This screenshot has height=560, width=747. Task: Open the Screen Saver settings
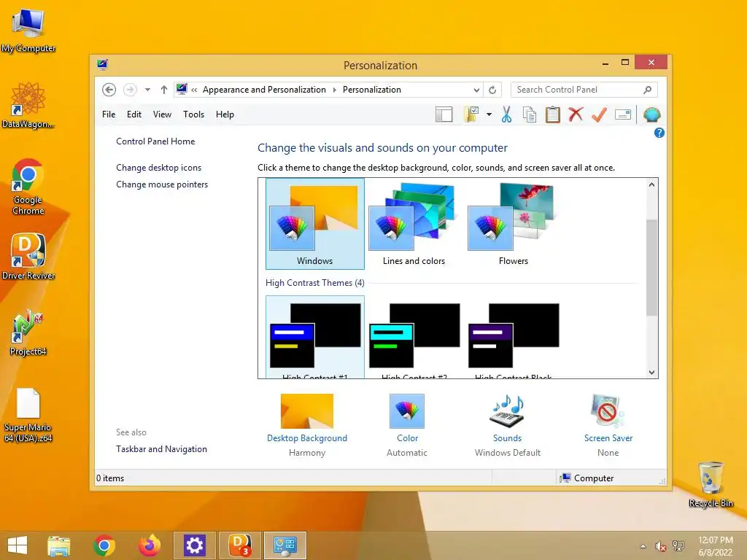tap(608, 424)
